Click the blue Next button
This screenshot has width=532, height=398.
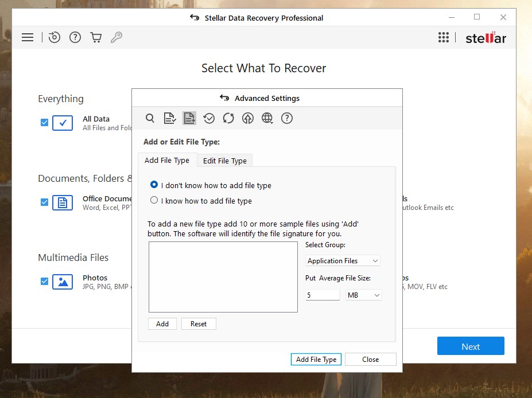click(x=471, y=346)
